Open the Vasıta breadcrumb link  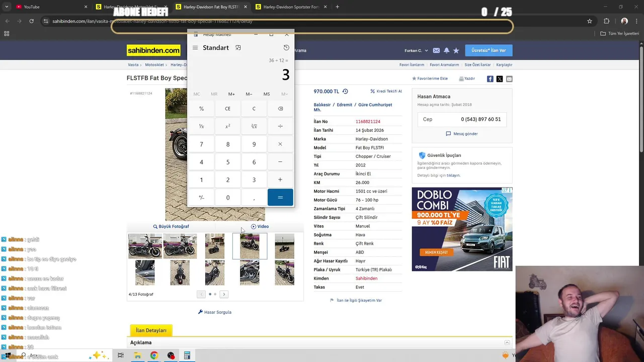(133, 65)
